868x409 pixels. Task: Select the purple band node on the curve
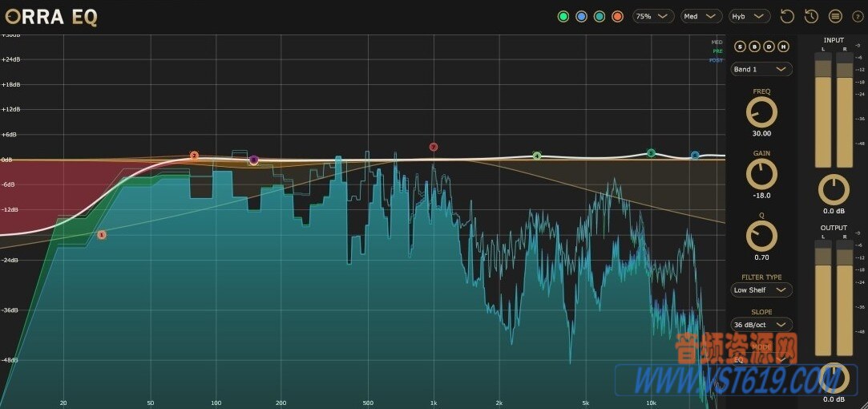[x=253, y=160]
